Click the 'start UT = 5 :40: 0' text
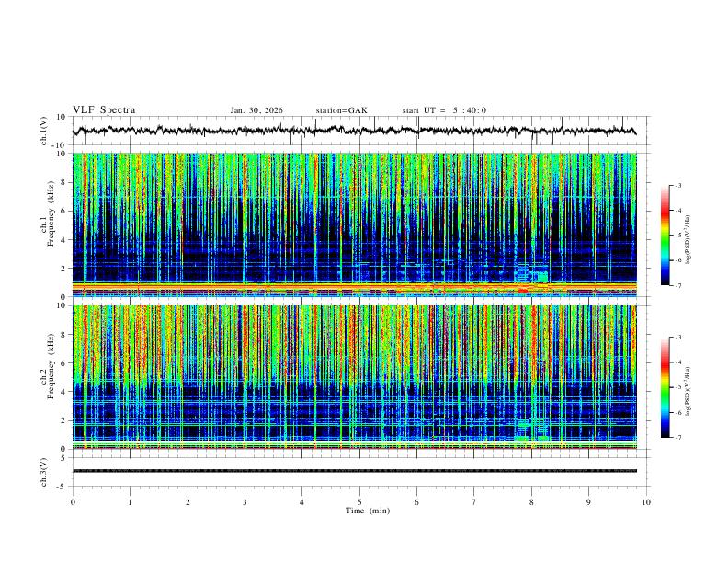 coord(444,110)
